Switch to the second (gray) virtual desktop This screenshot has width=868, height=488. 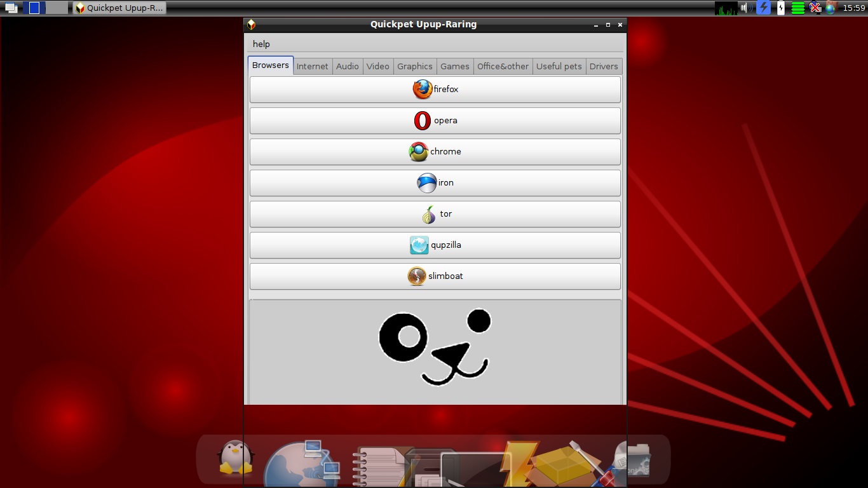[57, 8]
